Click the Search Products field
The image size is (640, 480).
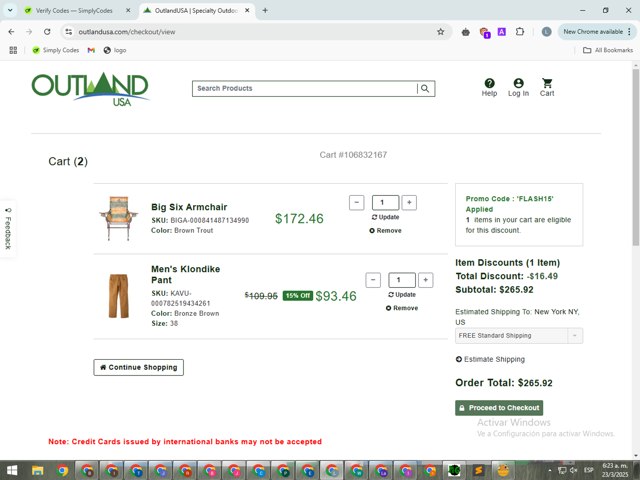(304, 89)
